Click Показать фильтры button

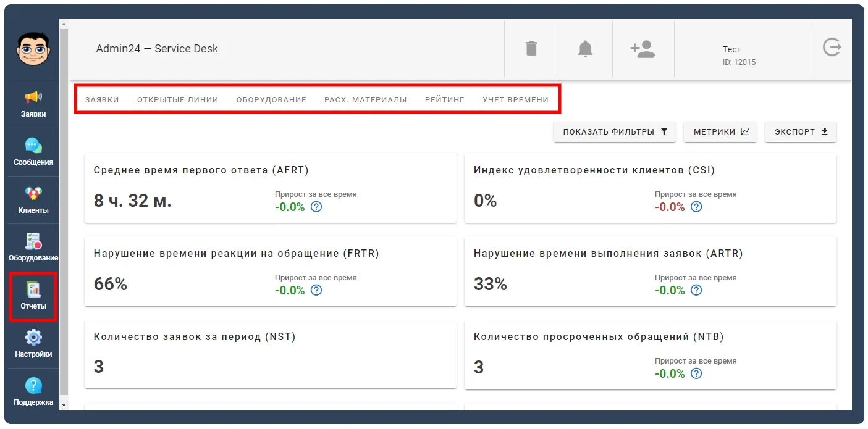click(x=615, y=131)
